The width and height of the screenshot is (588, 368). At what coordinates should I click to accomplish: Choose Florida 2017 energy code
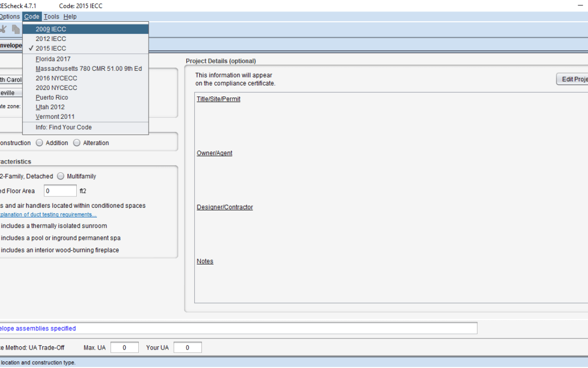(x=53, y=59)
